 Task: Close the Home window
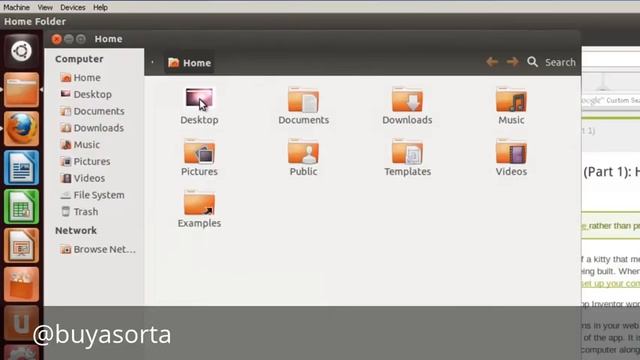coord(56,39)
